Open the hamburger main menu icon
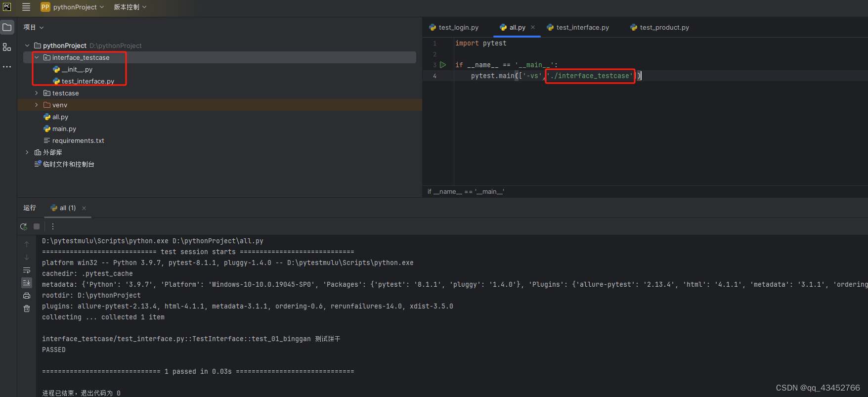The image size is (868, 397). click(x=26, y=7)
